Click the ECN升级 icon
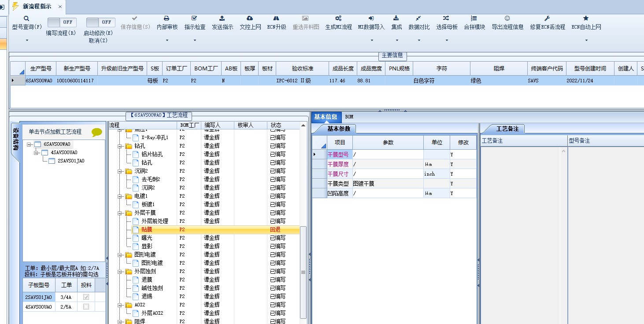This screenshot has width=644, height=324. click(x=276, y=18)
